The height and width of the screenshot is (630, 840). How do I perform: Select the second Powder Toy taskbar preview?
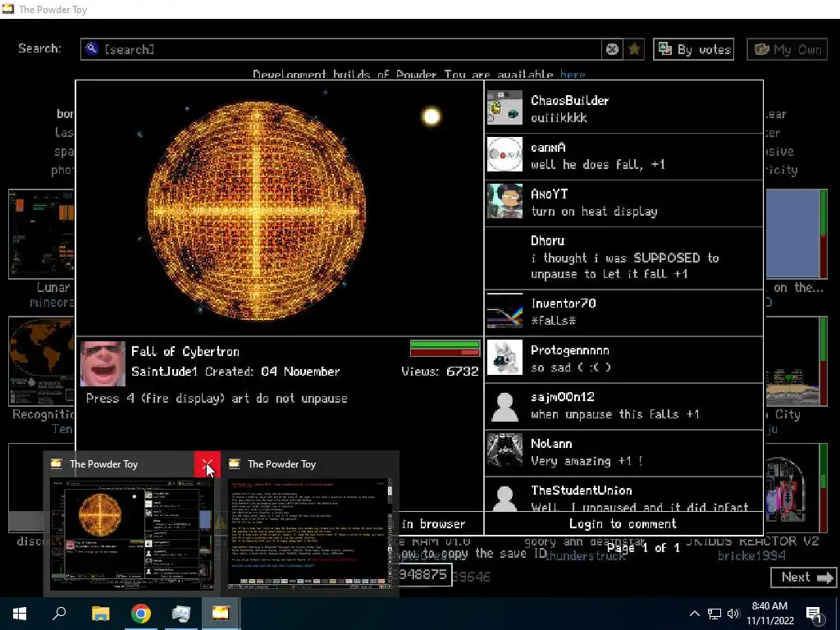(x=309, y=535)
